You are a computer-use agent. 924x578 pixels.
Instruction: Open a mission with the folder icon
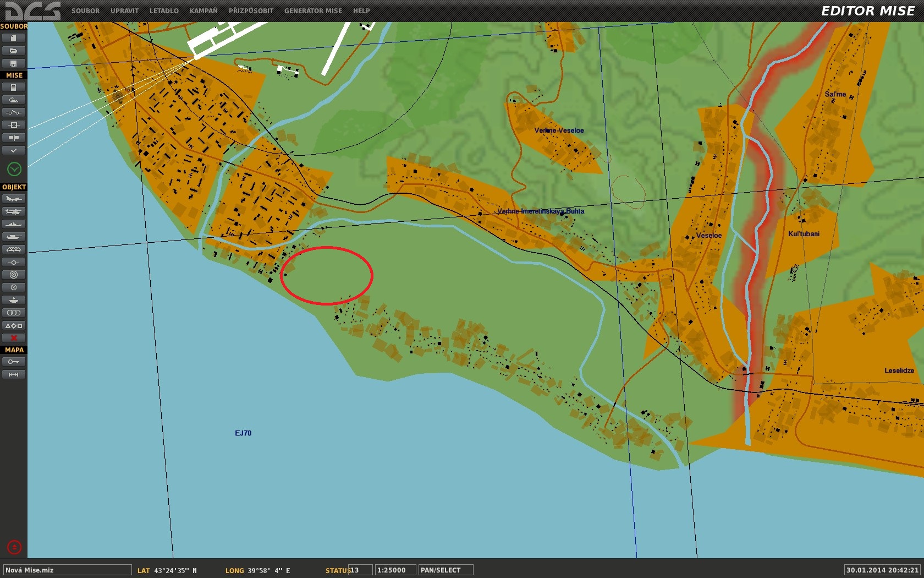(x=14, y=51)
